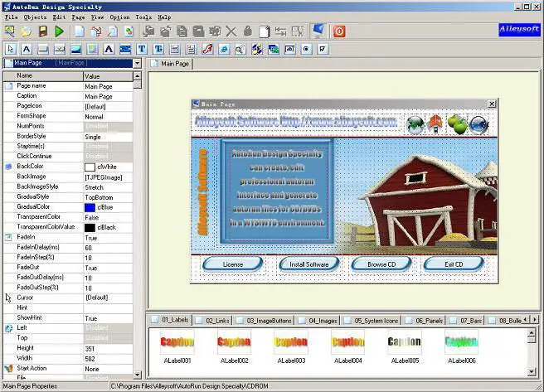Select the checkbox component tool
The height and width of the screenshot is (392, 544).
pyautogui.click(x=323, y=49)
